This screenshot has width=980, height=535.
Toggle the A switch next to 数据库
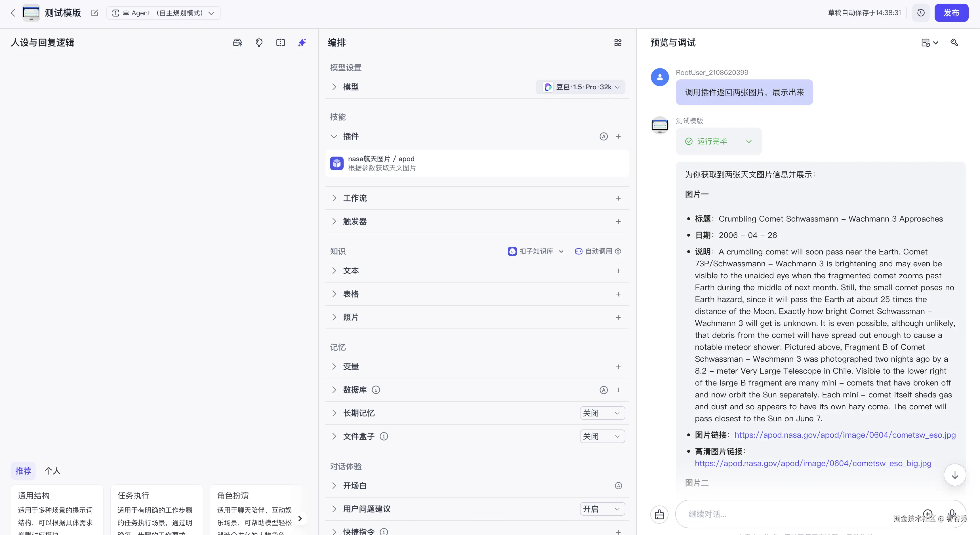[603, 390]
